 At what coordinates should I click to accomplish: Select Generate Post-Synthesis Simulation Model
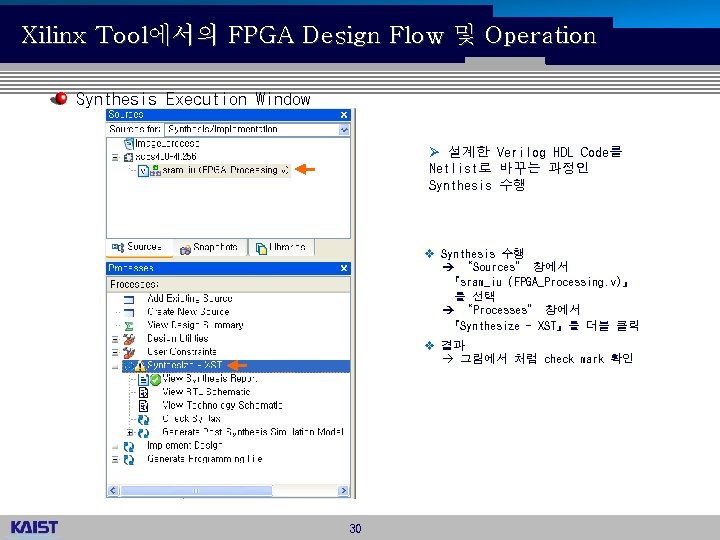253,432
